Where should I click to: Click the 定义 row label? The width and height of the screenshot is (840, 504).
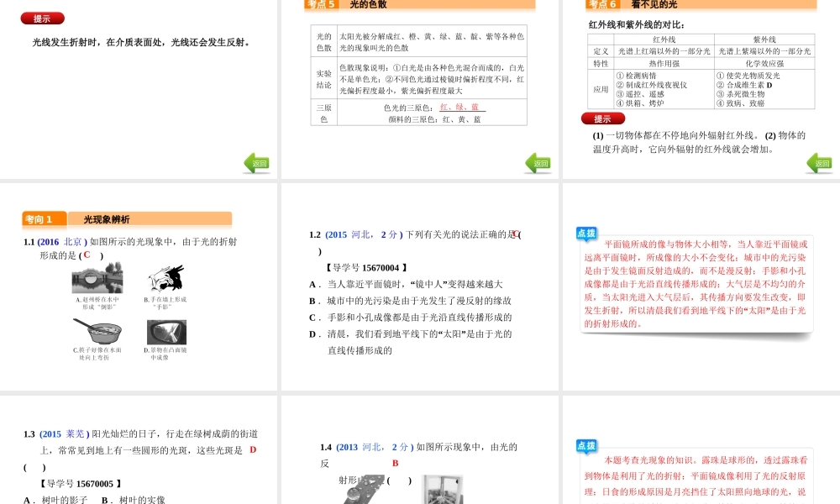click(x=601, y=51)
